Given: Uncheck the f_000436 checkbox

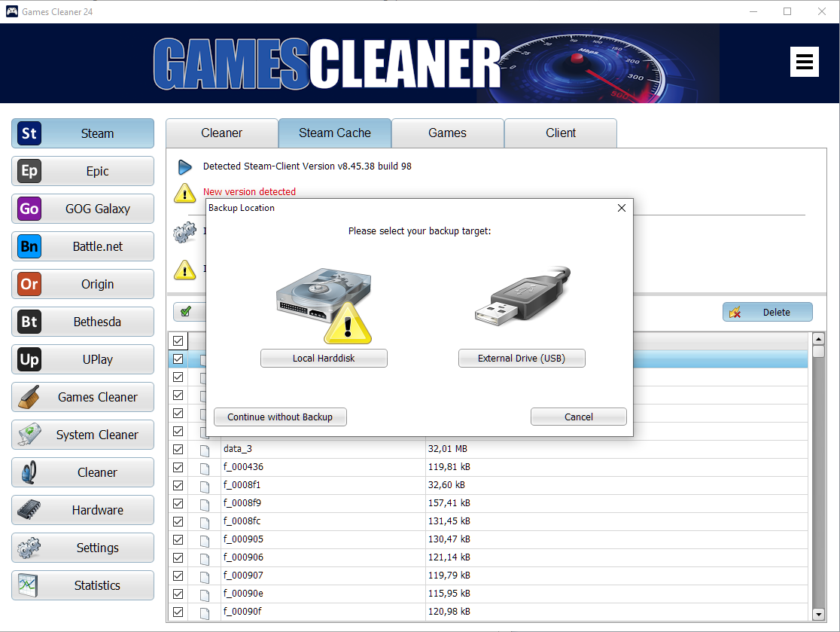Looking at the screenshot, I should pos(178,468).
